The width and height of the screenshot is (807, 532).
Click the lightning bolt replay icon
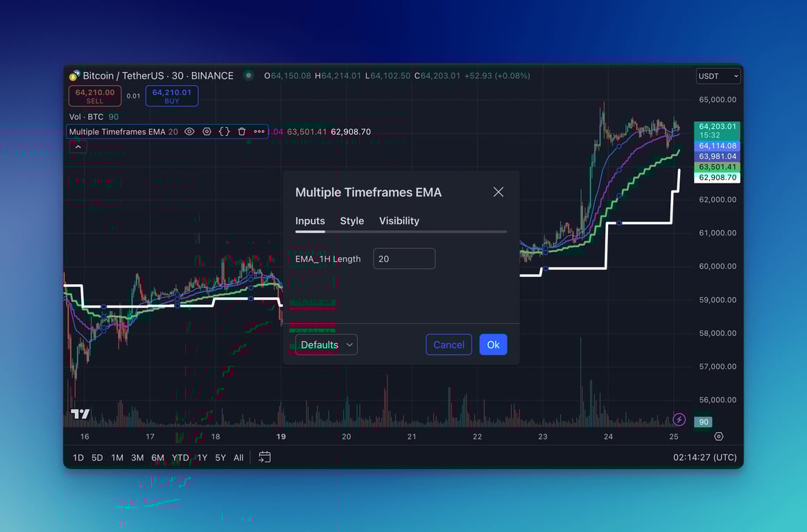coord(679,419)
